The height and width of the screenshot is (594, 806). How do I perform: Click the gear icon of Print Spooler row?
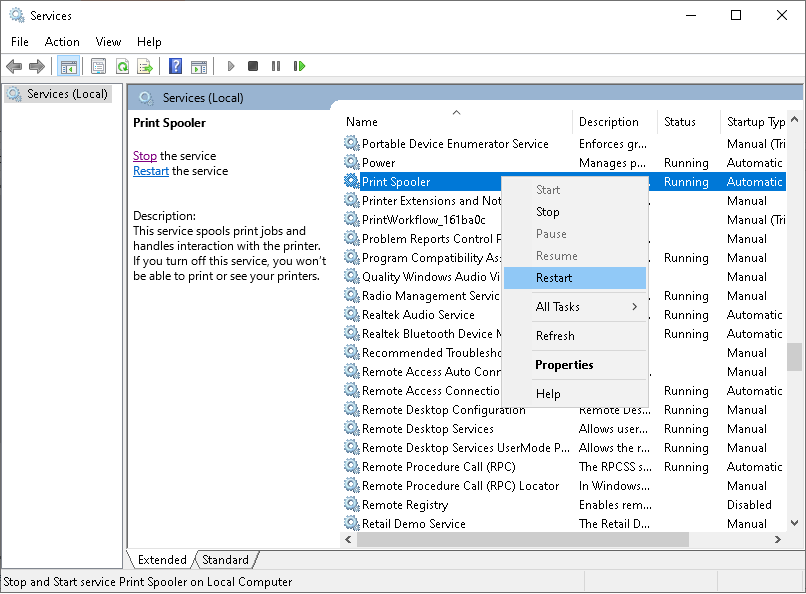point(352,182)
